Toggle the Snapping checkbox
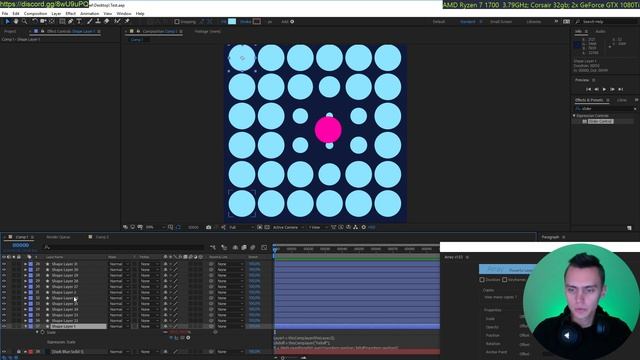 pyautogui.click(x=177, y=22)
